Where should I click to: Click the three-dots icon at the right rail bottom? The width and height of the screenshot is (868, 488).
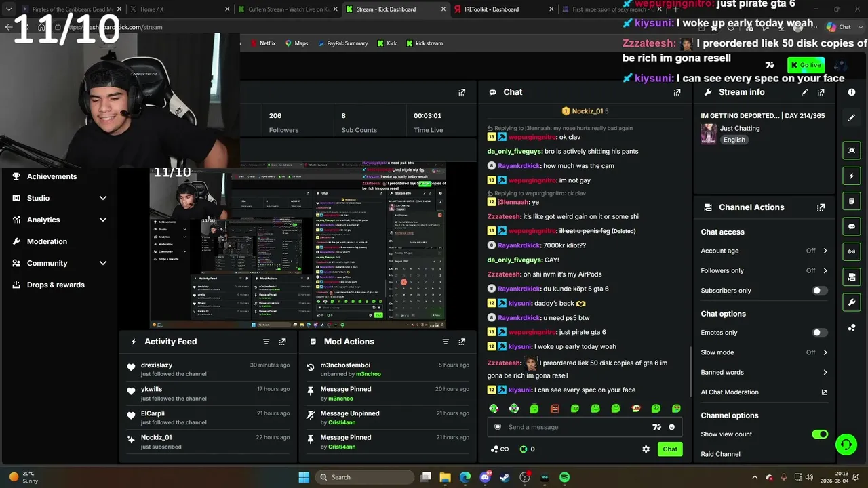[x=852, y=328]
